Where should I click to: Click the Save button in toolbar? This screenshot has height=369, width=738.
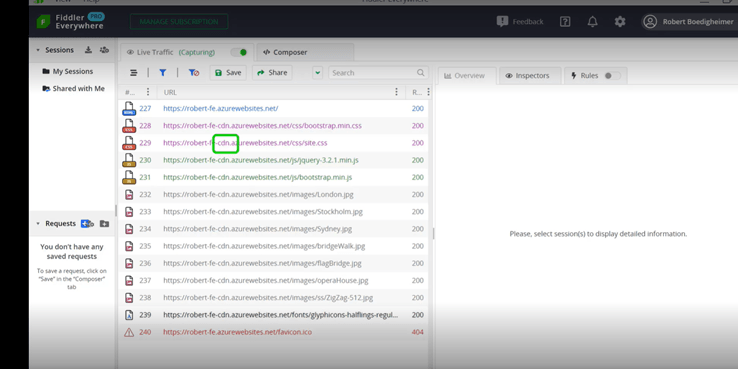coord(228,73)
